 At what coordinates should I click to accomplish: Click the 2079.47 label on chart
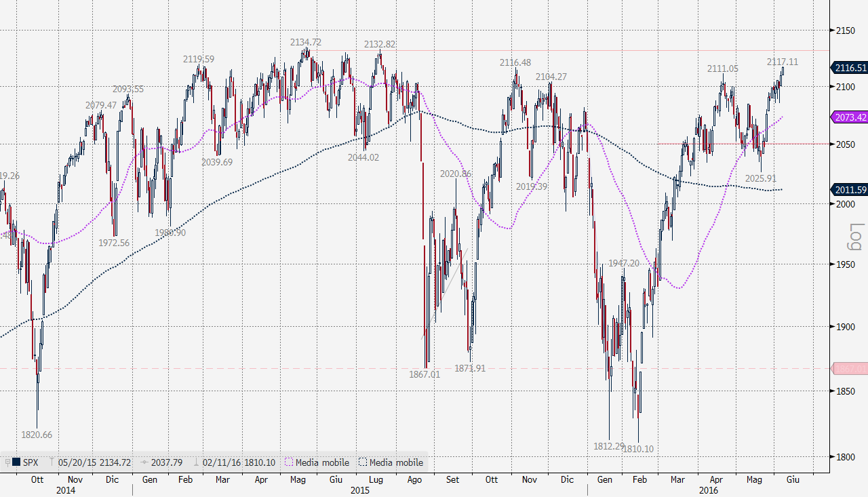[101, 105]
